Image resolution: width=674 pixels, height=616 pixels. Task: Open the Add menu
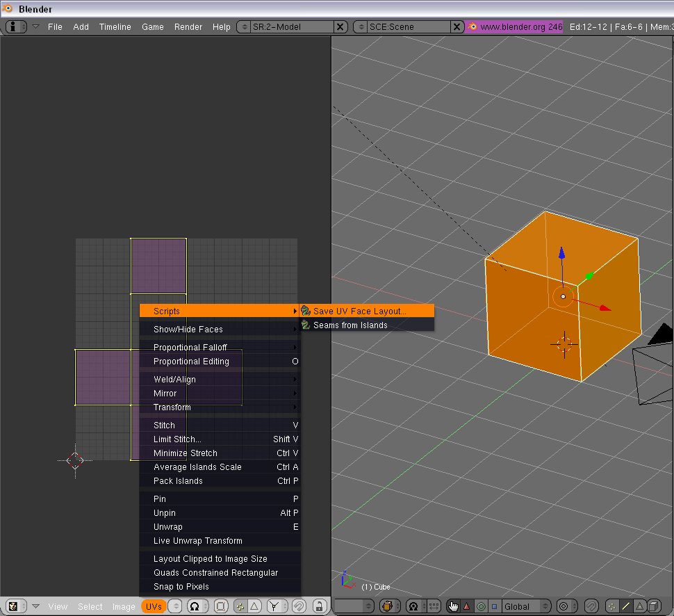tap(81, 26)
